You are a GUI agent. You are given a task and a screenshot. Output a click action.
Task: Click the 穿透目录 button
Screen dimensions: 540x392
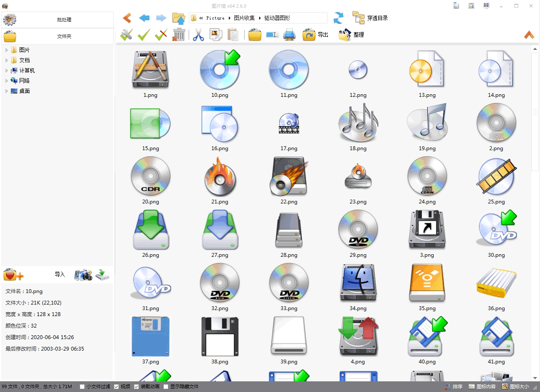pos(370,18)
